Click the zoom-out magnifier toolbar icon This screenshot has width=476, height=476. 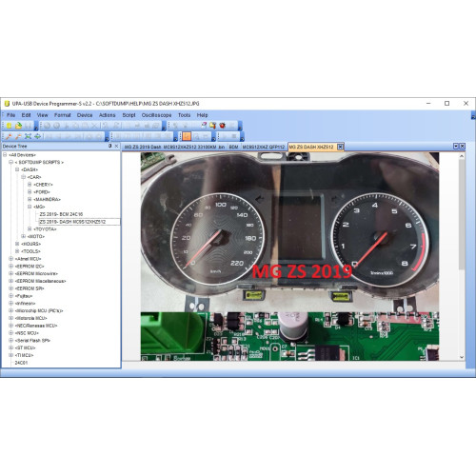point(18,136)
